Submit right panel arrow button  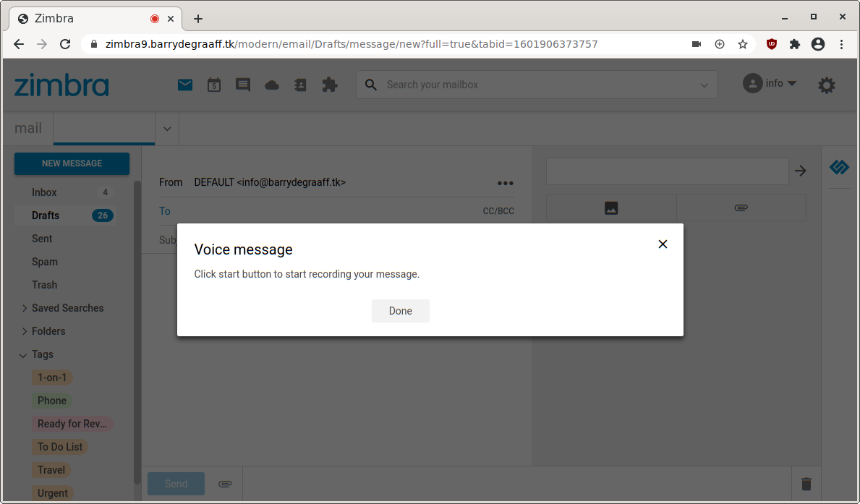(801, 171)
